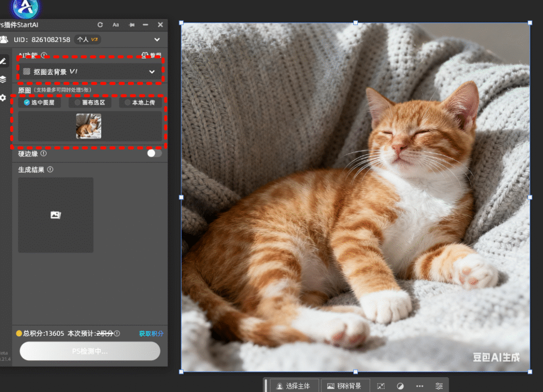The width and height of the screenshot is (543, 392).
Task: Click the 移除背景 button
Action: [x=345, y=386]
